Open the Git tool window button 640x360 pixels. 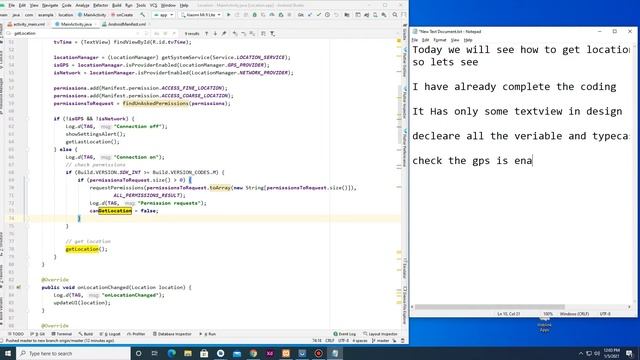click(x=38, y=334)
